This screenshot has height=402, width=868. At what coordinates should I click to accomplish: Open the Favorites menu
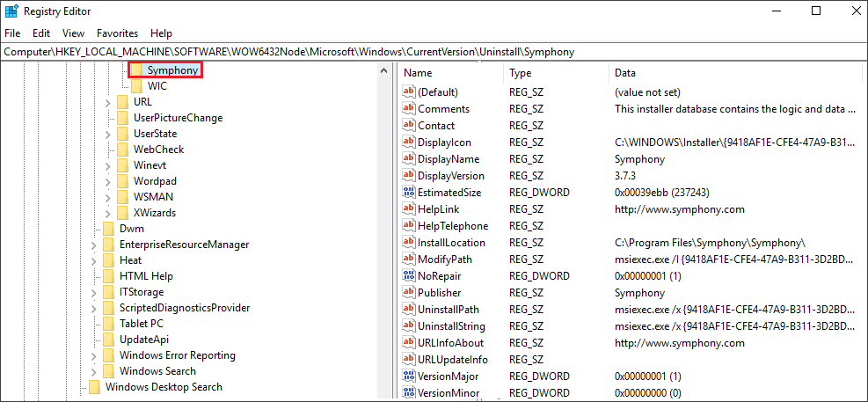(x=117, y=33)
